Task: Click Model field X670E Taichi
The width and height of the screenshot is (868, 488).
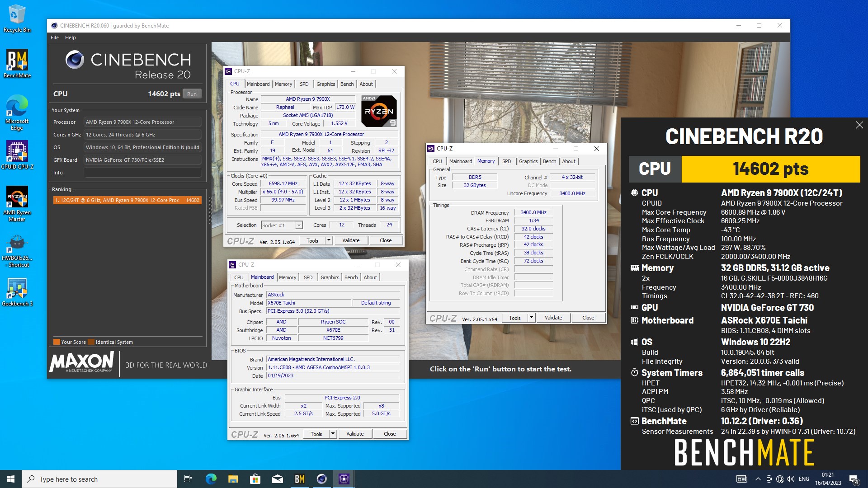Action: pos(309,303)
